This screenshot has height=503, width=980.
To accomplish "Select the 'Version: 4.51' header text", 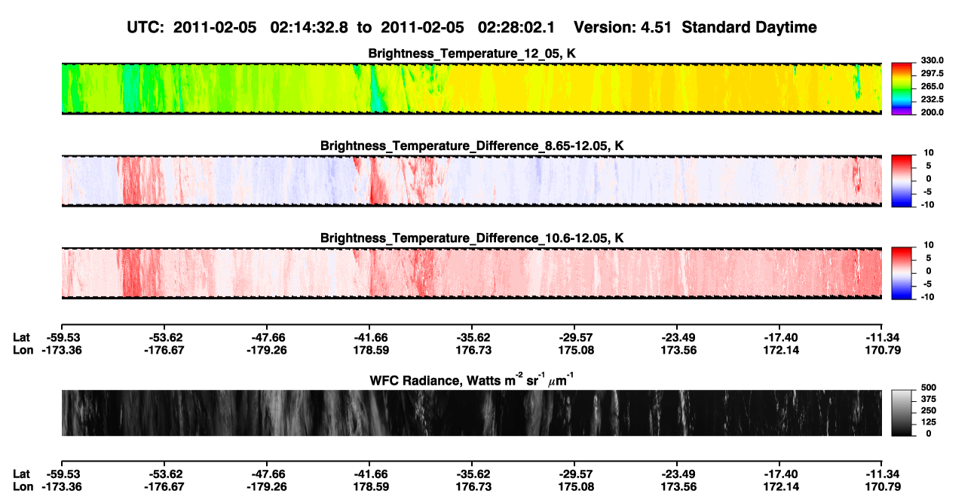I will pyautogui.click(x=624, y=27).
